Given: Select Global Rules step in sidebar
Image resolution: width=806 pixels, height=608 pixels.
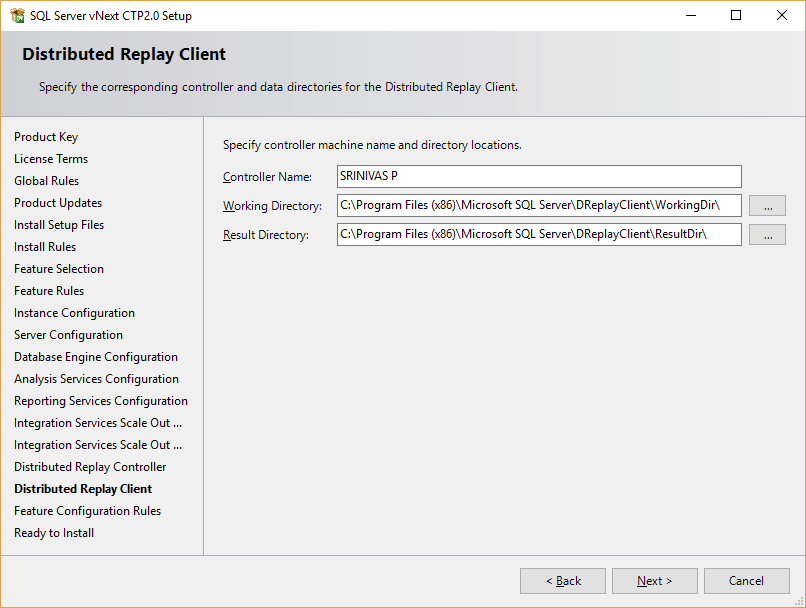Looking at the screenshot, I should click(47, 181).
